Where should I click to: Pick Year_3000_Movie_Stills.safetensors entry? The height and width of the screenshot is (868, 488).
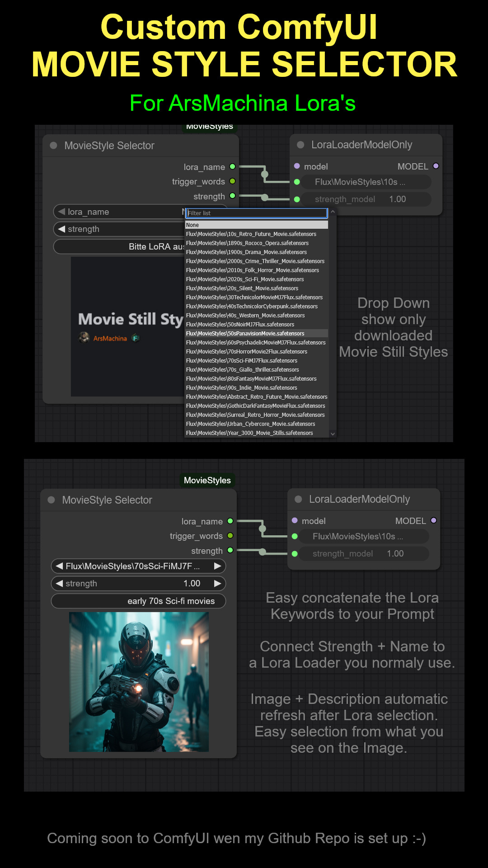pyautogui.click(x=257, y=433)
